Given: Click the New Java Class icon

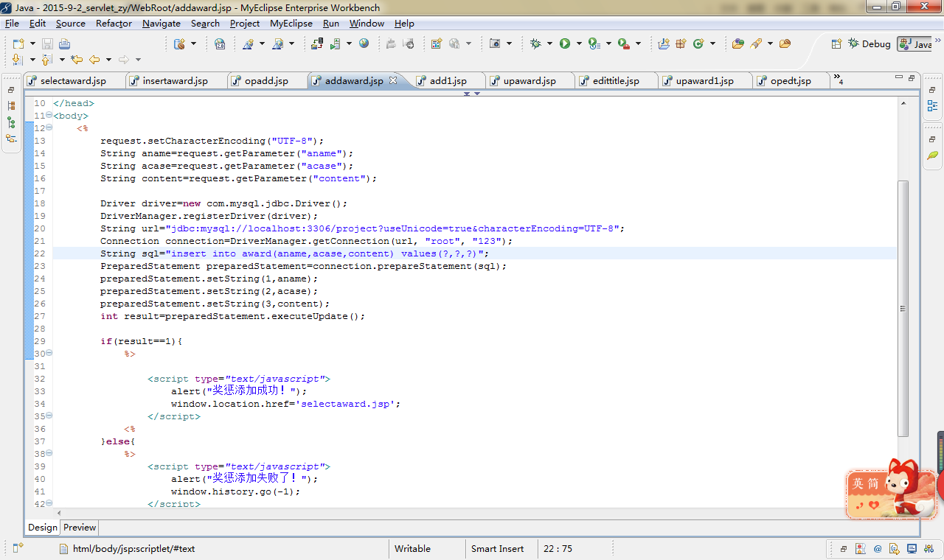Looking at the screenshot, I should click(x=698, y=43).
